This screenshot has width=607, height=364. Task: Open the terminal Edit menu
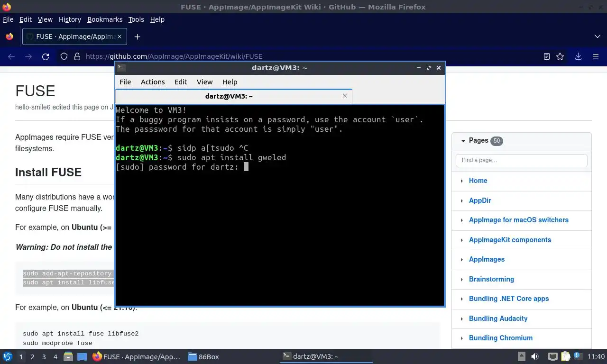coord(181,82)
